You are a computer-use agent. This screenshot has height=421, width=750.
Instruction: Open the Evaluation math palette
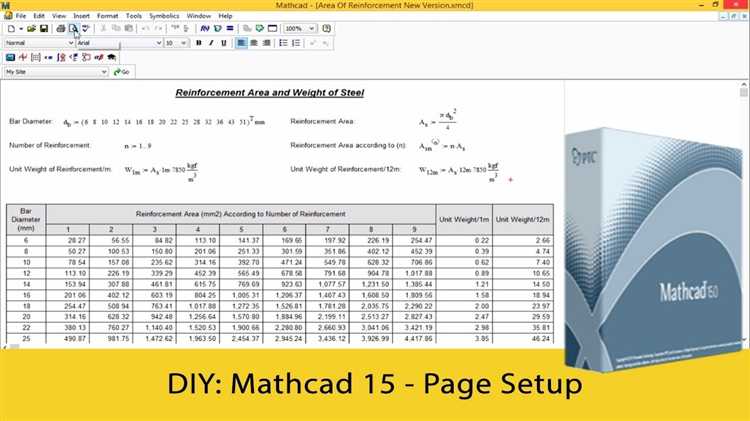(48, 57)
